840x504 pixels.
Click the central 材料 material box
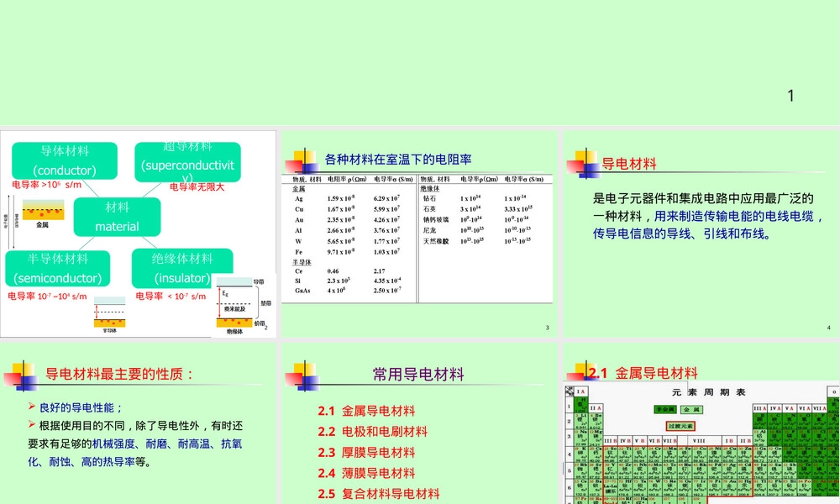[x=117, y=217]
